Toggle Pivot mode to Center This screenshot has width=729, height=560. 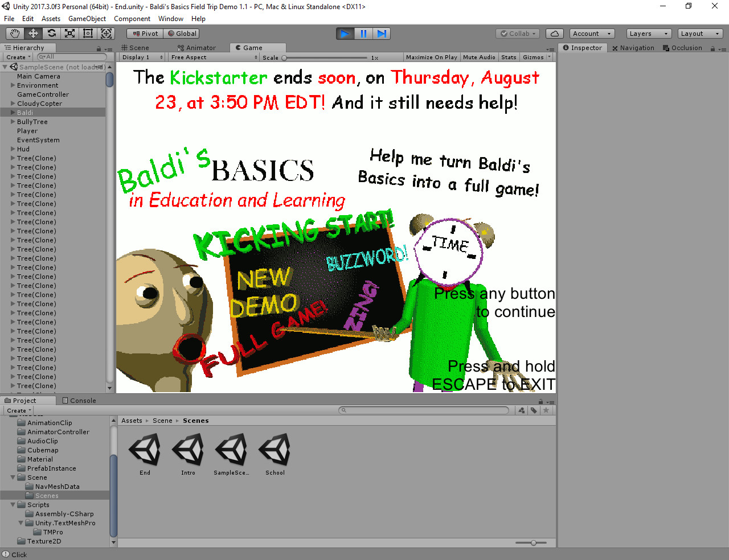[144, 33]
